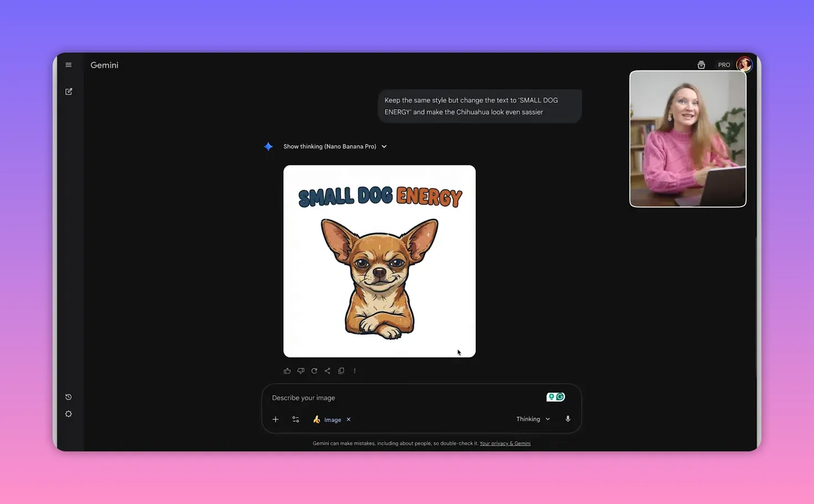Copy the image response
The width and height of the screenshot is (814, 504).
click(341, 371)
